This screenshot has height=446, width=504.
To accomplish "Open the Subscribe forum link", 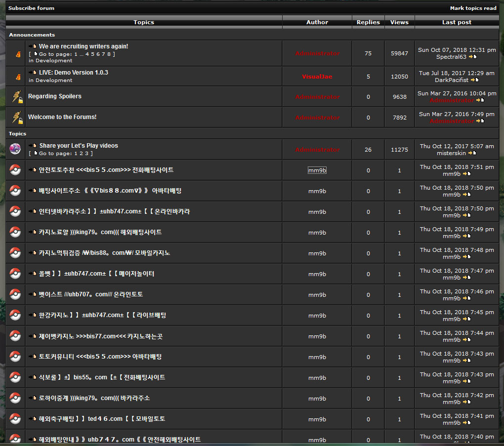I will point(32,8).
